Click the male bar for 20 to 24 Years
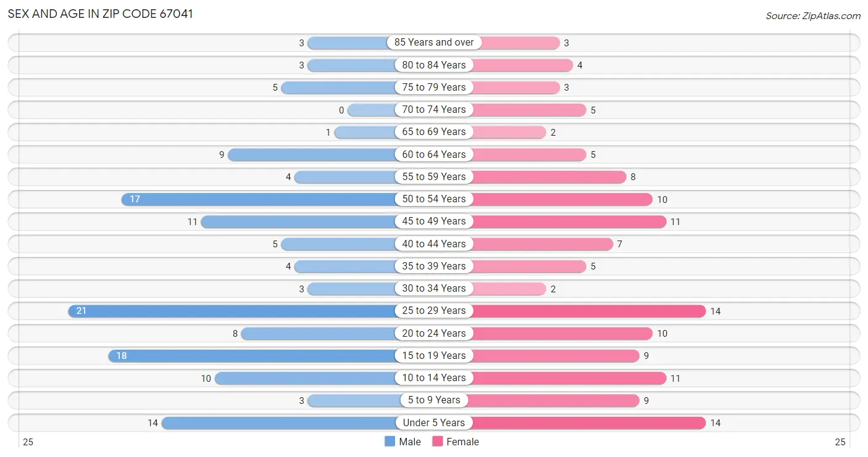 click(x=318, y=334)
